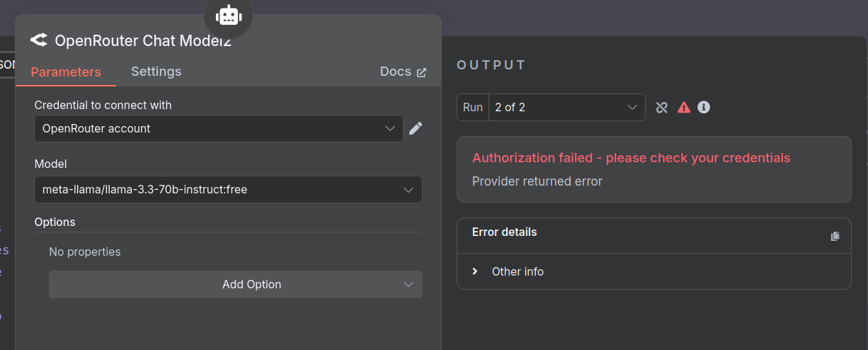Click the Error details header
This screenshot has height=350, width=868.
(505, 232)
